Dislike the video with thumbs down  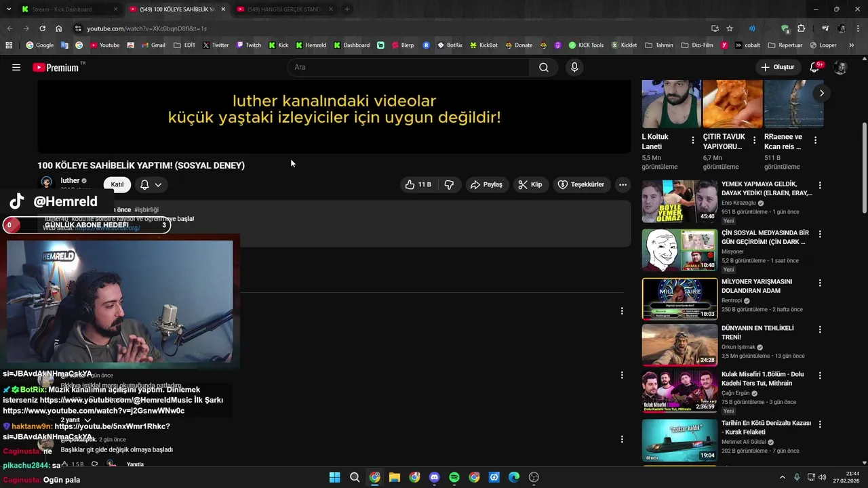(449, 184)
